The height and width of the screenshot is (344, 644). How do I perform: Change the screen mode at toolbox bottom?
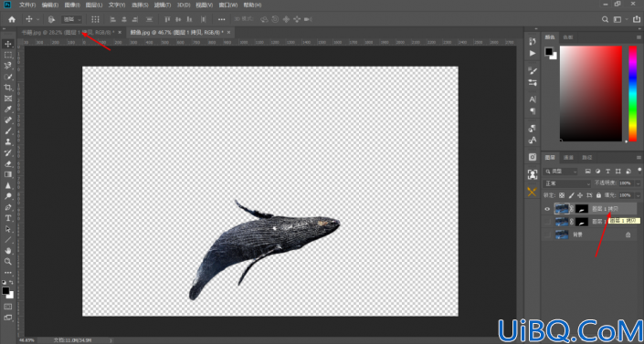8,318
